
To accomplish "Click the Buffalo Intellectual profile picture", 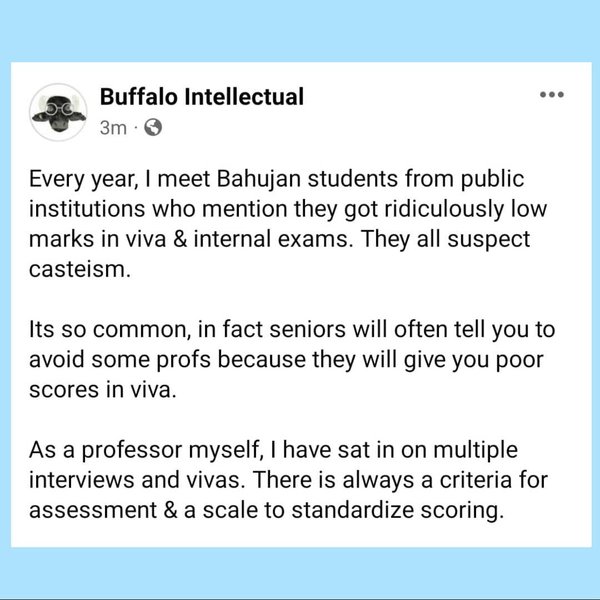I will coord(58,111).
